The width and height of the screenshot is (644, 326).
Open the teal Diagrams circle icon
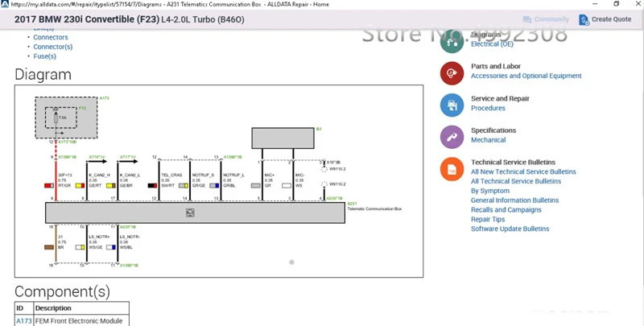[x=452, y=41]
